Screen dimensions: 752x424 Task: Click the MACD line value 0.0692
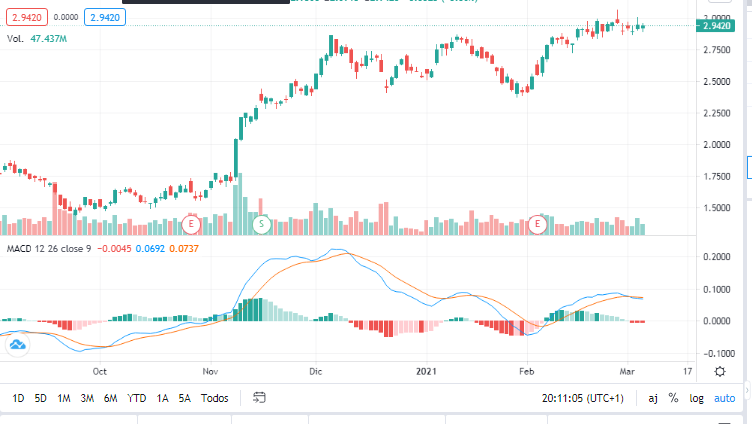coord(150,248)
